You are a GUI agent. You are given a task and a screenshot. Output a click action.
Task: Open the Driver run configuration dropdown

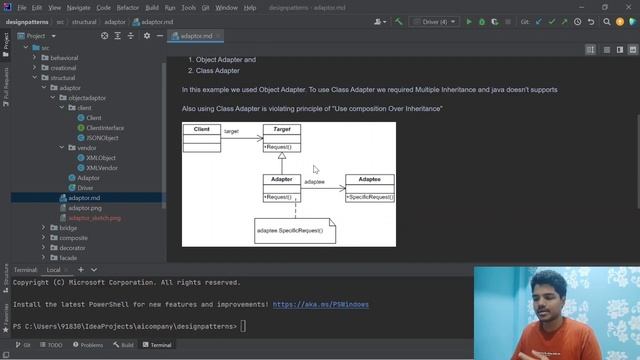tap(435, 22)
